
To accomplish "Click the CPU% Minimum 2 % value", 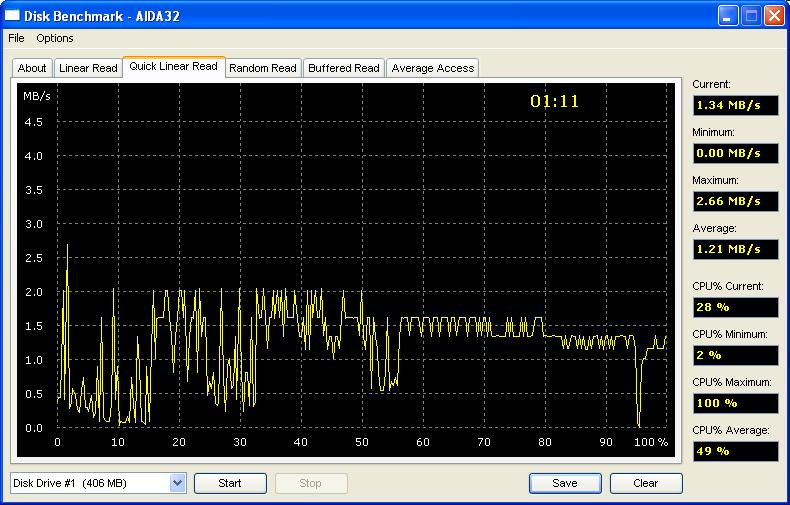I will [x=736, y=355].
